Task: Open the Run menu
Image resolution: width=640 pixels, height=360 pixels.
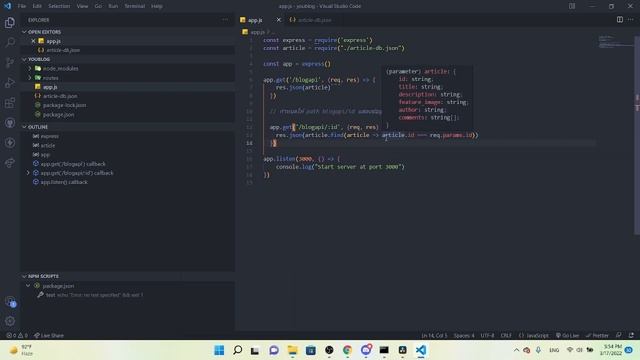Action: tap(113, 6)
